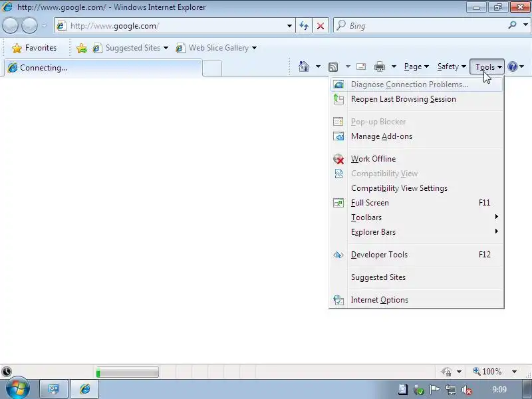Expand the Help dropdown arrow
The height and width of the screenshot is (399, 532).
tap(522, 66)
